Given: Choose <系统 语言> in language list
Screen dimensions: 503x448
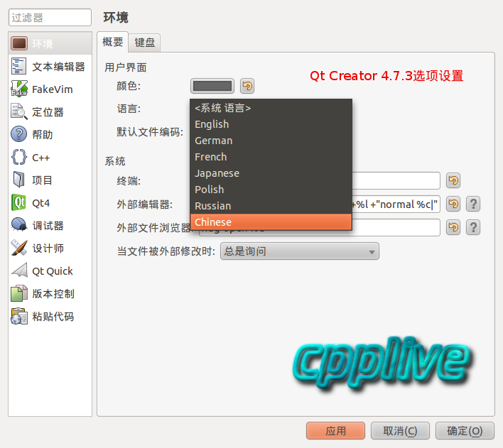Looking at the screenshot, I should coord(271,108).
